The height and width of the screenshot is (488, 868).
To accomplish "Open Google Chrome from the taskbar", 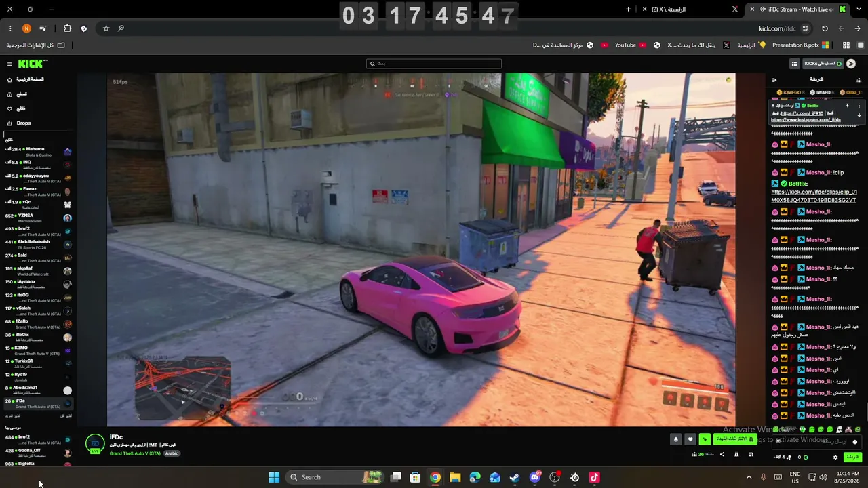I will pyautogui.click(x=435, y=477).
